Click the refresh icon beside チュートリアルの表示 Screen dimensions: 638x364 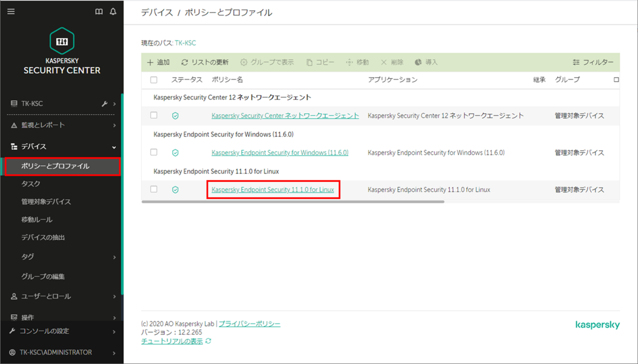(x=208, y=341)
